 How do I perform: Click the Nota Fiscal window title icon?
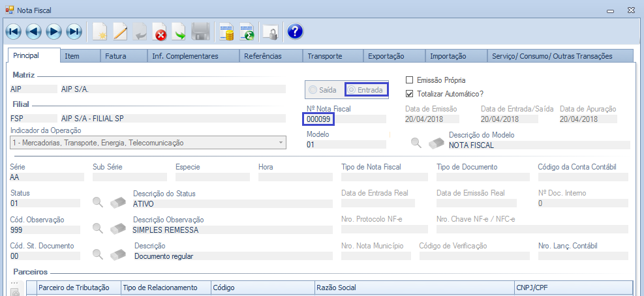click(9, 10)
